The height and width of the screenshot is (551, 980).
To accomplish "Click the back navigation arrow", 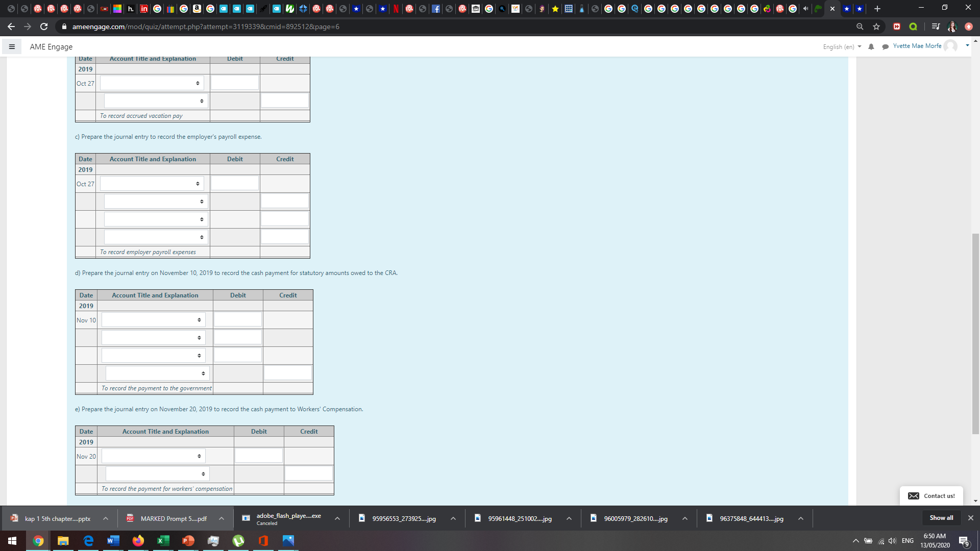I will click(x=11, y=27).
